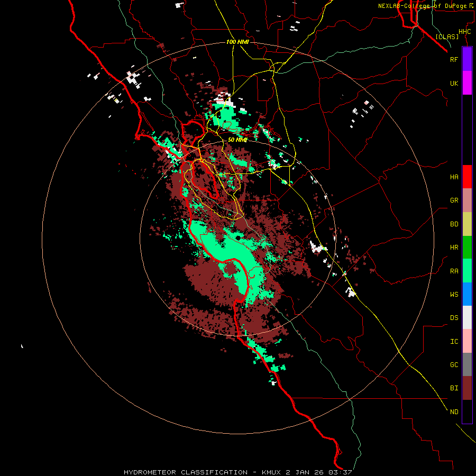Image resolution: width=476 pixels, height=476 pixels.
Task: Pick the HR dark green legend swatch
Action: click(x=467, y=247)
